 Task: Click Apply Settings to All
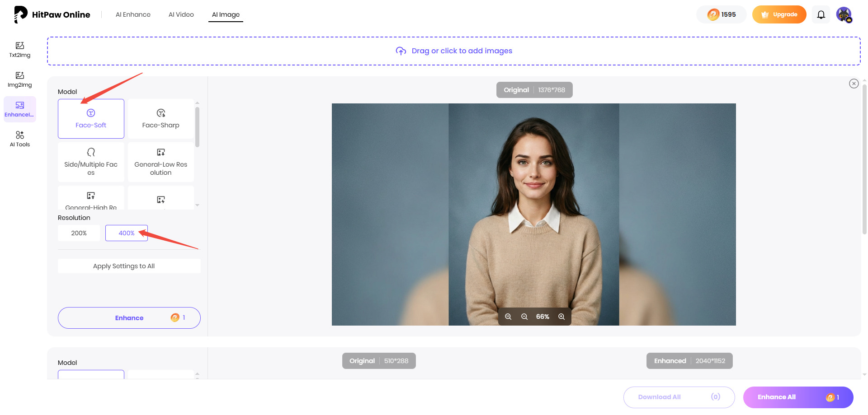click(x=129, y=266)
